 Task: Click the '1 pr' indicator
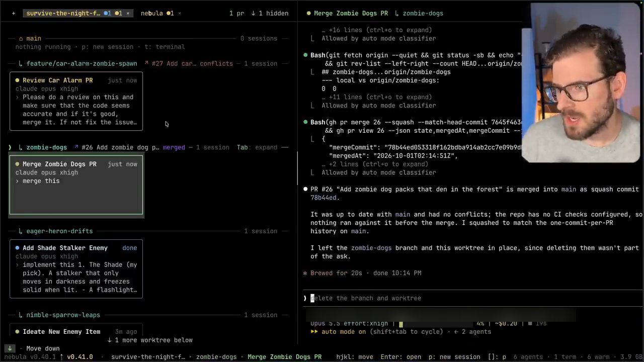tap(236, 13)
